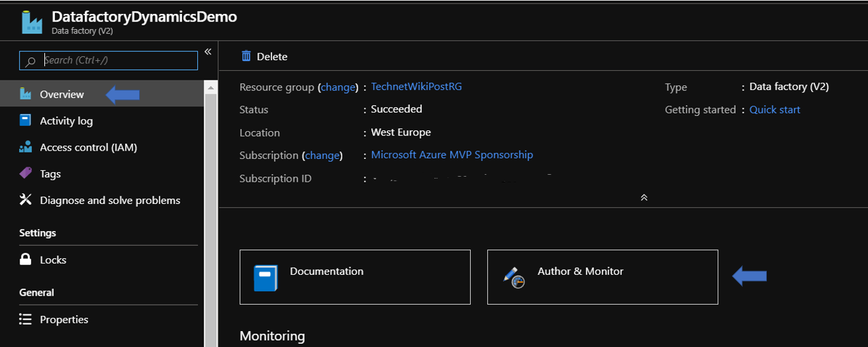The width and height of the screenshot is (868, 347).
Task: Open the Overview menu item
Action: pos(61,94)
